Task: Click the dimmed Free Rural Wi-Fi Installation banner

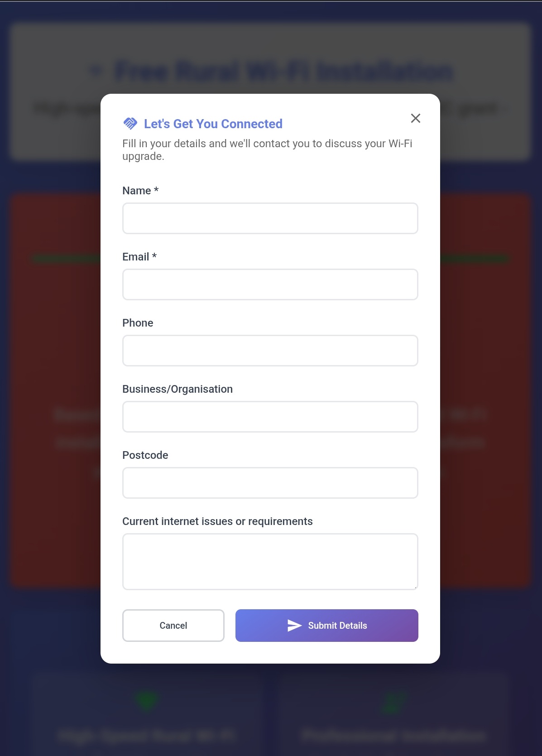Action: point(271,71)
